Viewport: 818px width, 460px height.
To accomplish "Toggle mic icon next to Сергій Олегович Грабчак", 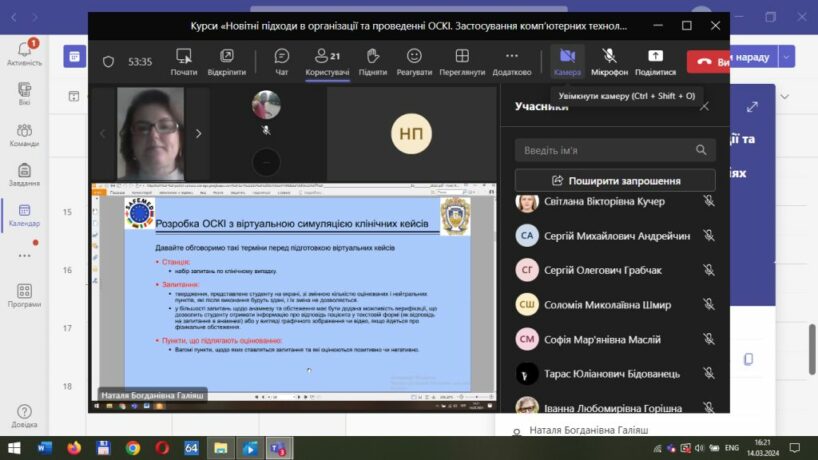I will pos(708,270).
